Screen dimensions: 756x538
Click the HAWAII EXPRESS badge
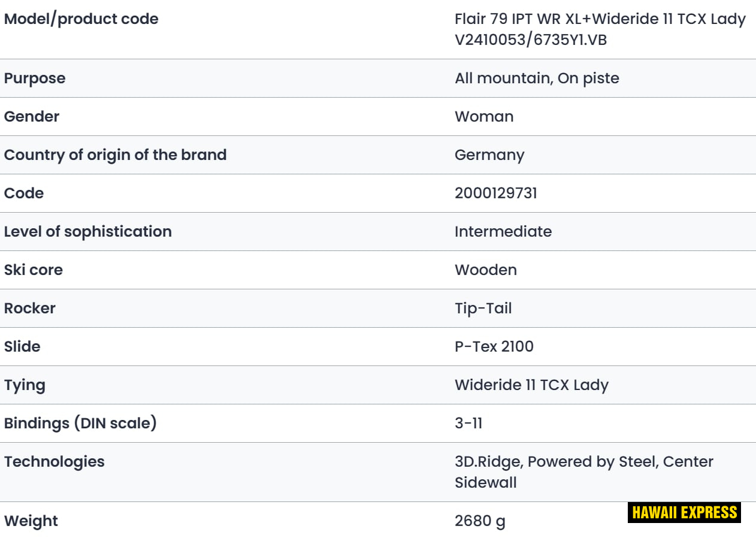click(x=684, y=512)
